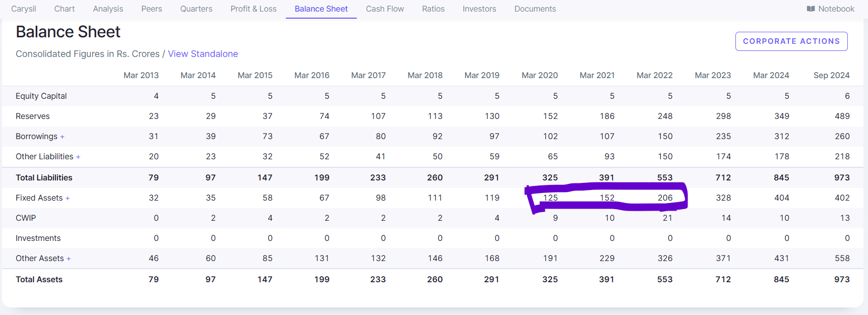Click the Investments row label

click(38, 238)
